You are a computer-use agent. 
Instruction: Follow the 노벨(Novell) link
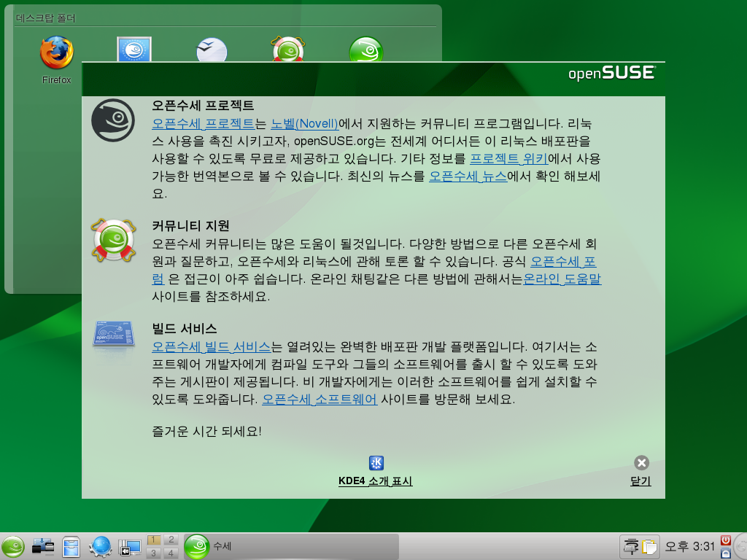(304, 124)
